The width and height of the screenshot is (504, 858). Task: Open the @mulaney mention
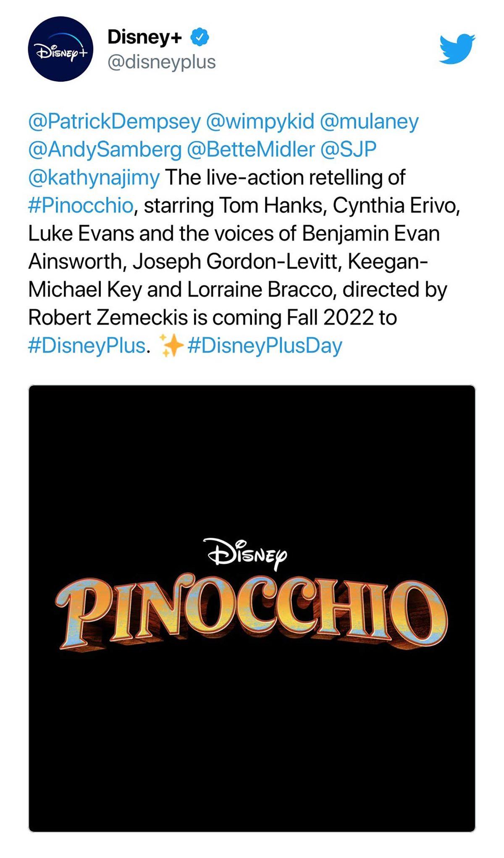[369, 122]
